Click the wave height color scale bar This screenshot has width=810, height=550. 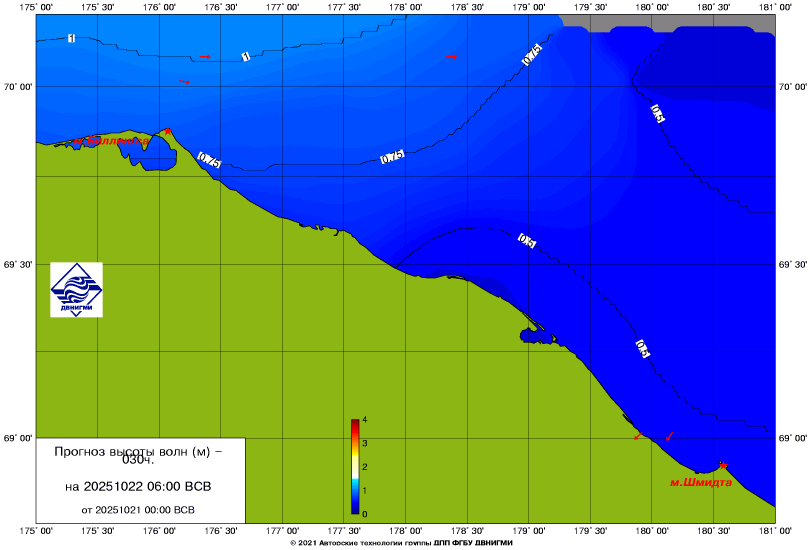[x=355, y=466]
